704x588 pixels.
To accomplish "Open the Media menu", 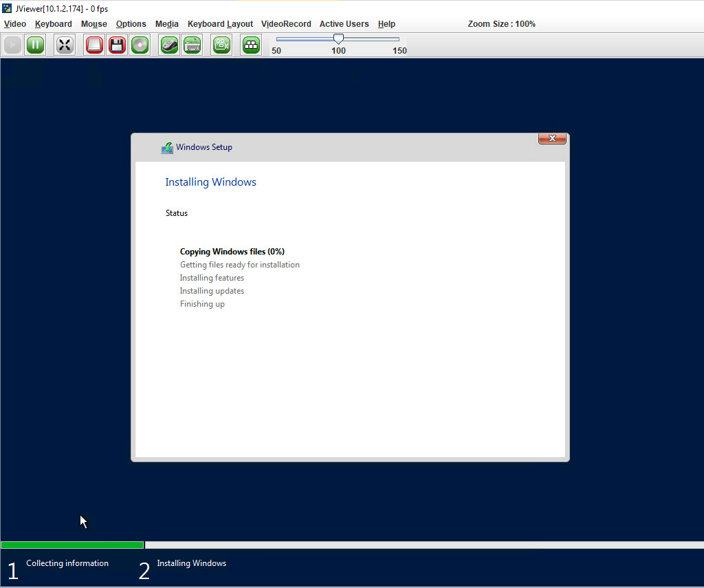I will [167, 24].
